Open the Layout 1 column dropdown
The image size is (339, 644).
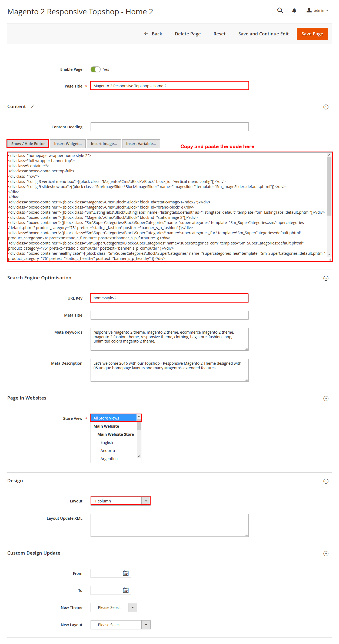click(x=121, y=501)
